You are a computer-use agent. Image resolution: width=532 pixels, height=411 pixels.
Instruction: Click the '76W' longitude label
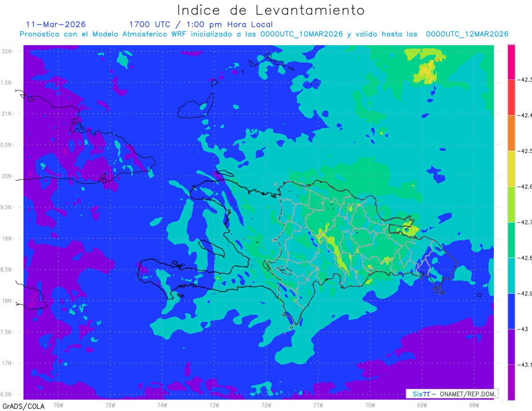[x=58, y=404]
